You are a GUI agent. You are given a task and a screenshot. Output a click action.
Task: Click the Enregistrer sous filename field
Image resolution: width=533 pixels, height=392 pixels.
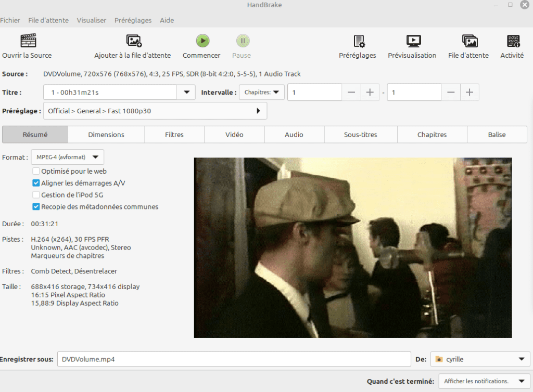tap(234, 359)
